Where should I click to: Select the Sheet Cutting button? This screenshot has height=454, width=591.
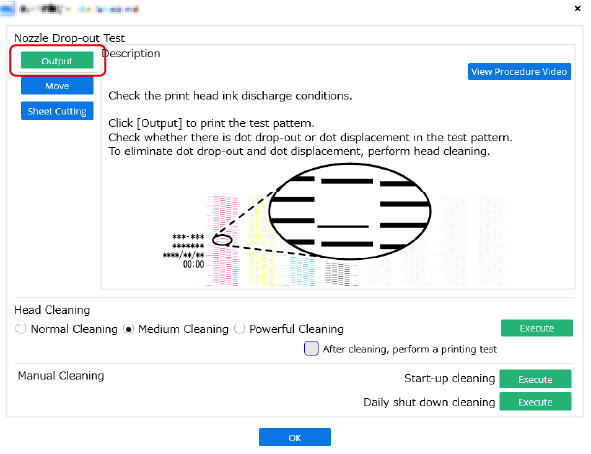click(57, 111)
